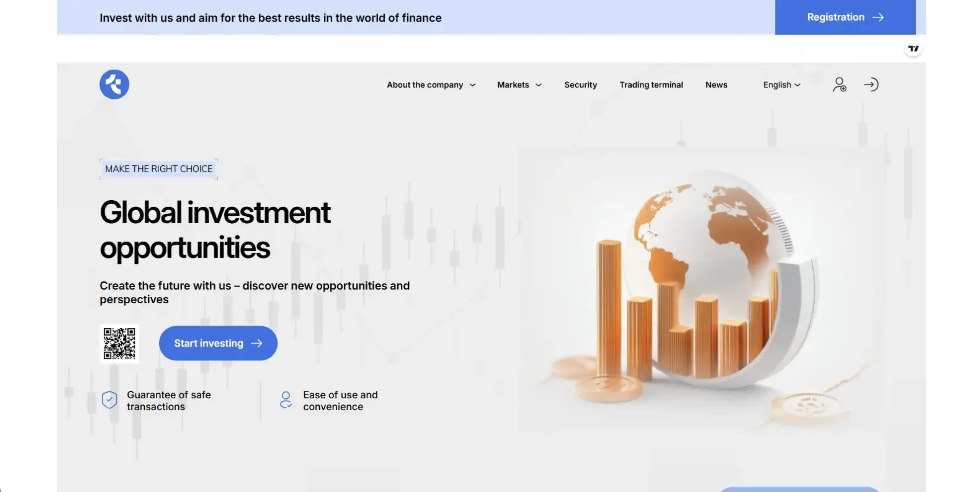Viewport: 980px width, 492px height.
Task: Click the QR code next to Start investing
Action: (x=120, y=343)
